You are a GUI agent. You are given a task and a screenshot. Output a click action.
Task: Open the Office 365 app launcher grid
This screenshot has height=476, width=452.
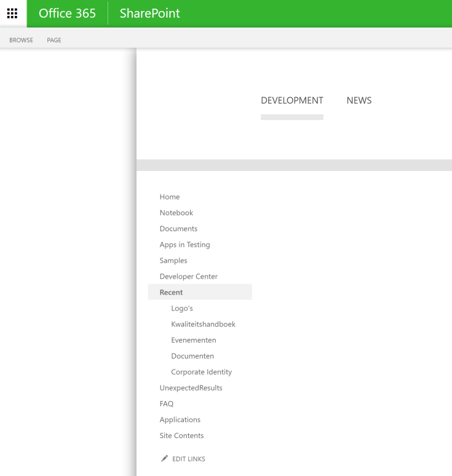[x=12, y=14]
